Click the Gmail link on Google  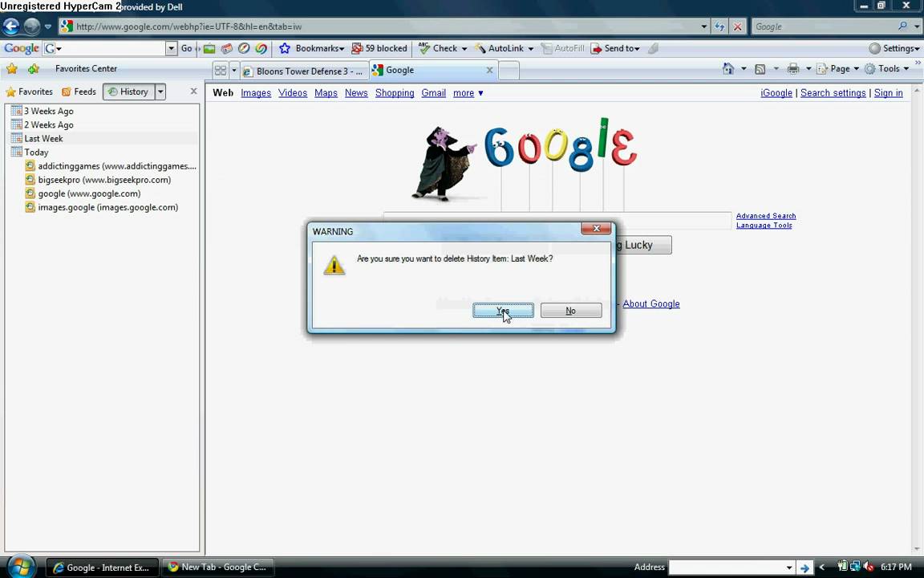click(433, 93)
